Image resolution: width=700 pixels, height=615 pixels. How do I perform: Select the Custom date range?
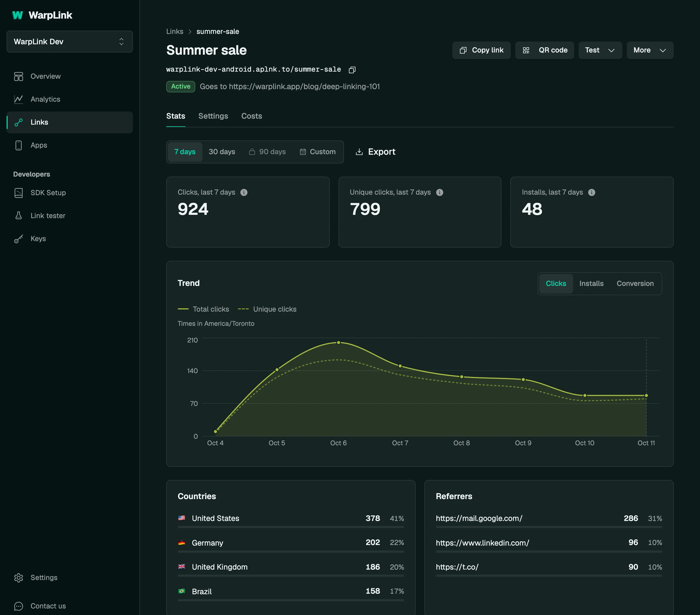coord(317,152)
